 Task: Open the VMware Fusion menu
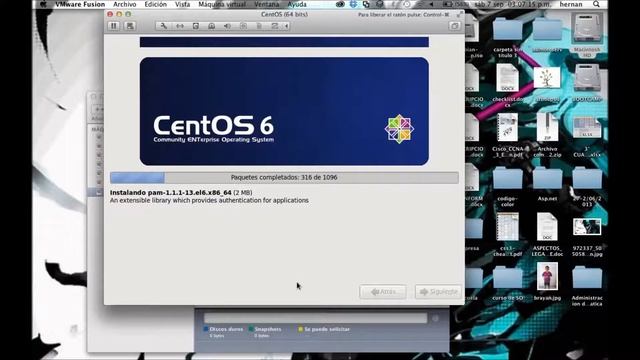click(x=80, y=4)
